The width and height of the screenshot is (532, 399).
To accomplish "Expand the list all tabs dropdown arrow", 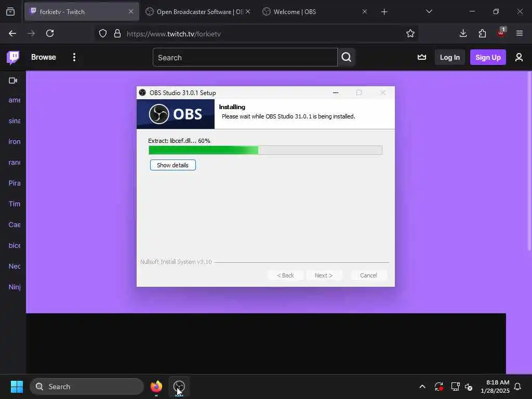I will pos(429,11).
